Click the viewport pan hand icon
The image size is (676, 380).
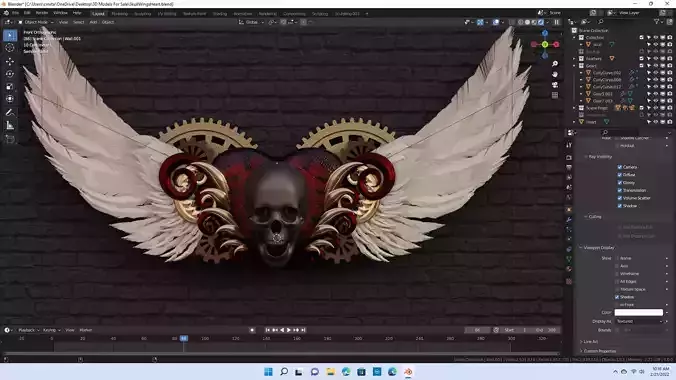tap(555, 74)
